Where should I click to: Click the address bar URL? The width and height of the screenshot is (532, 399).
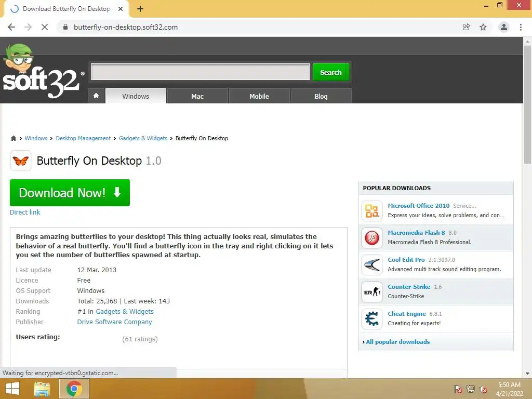pos(126,27)
